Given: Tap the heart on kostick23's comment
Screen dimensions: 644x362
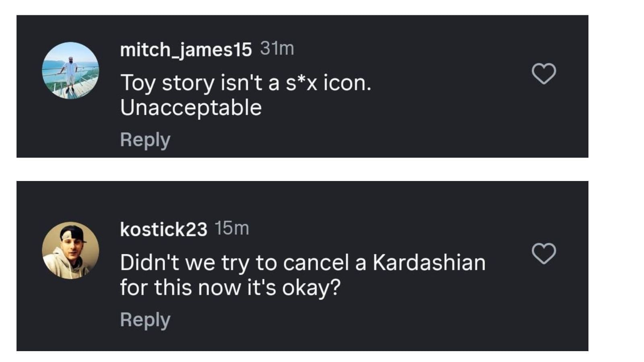Looking at the screenshot, I should point(544,253).
